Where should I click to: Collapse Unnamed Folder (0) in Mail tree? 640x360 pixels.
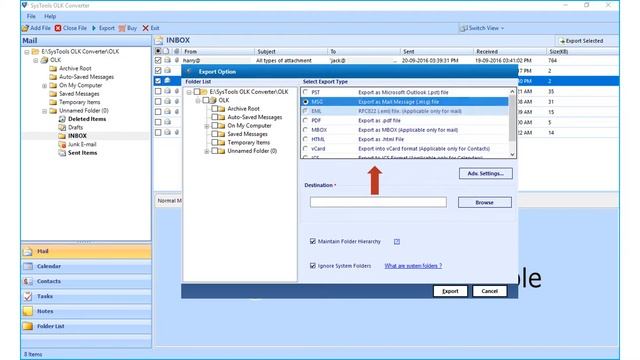click(x=44, y=111)
